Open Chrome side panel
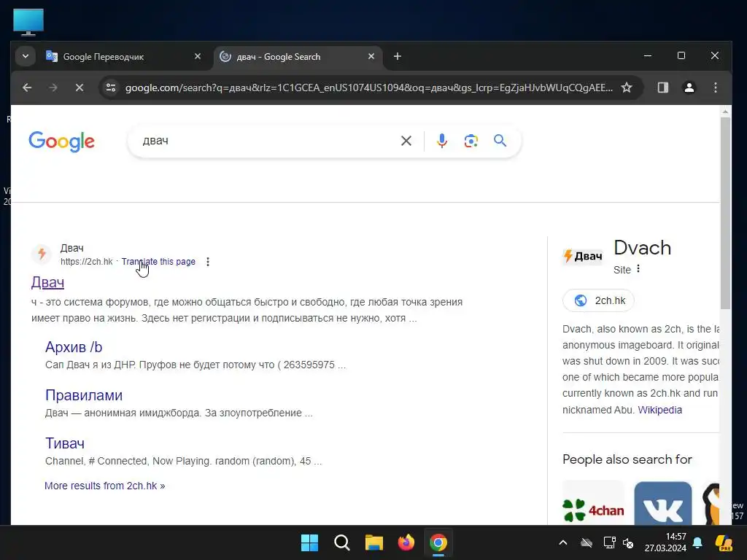 click(662, 87)
